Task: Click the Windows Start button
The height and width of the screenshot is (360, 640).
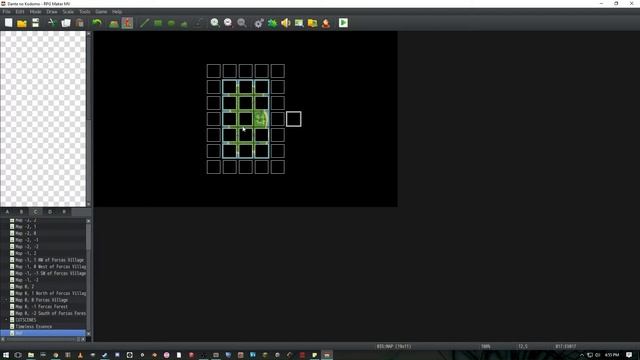Action: [x=6, y=355]
